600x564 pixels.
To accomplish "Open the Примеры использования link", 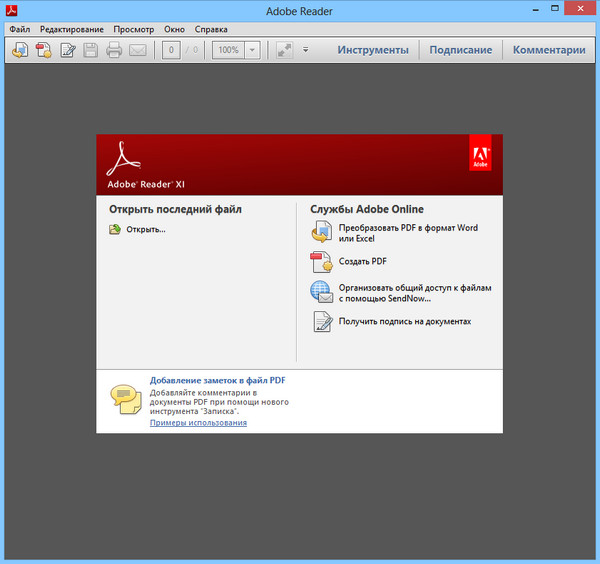I will [198, 423].
